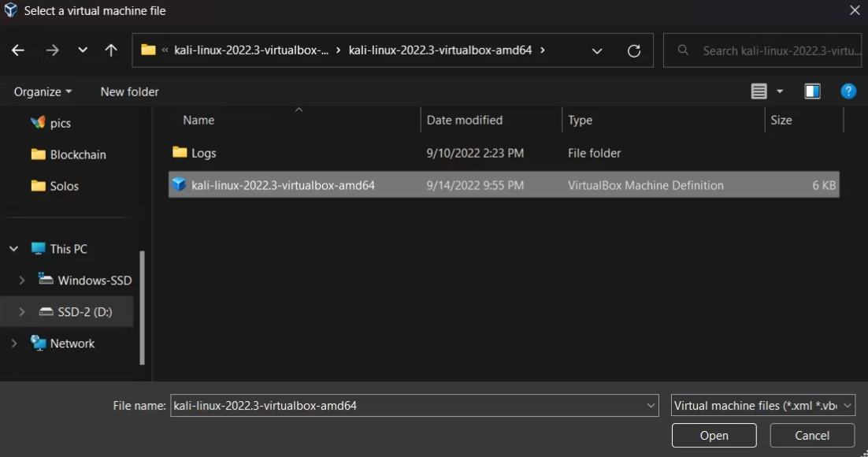Click the date 9/14/2022 9:55 PM

coord(475,185)
